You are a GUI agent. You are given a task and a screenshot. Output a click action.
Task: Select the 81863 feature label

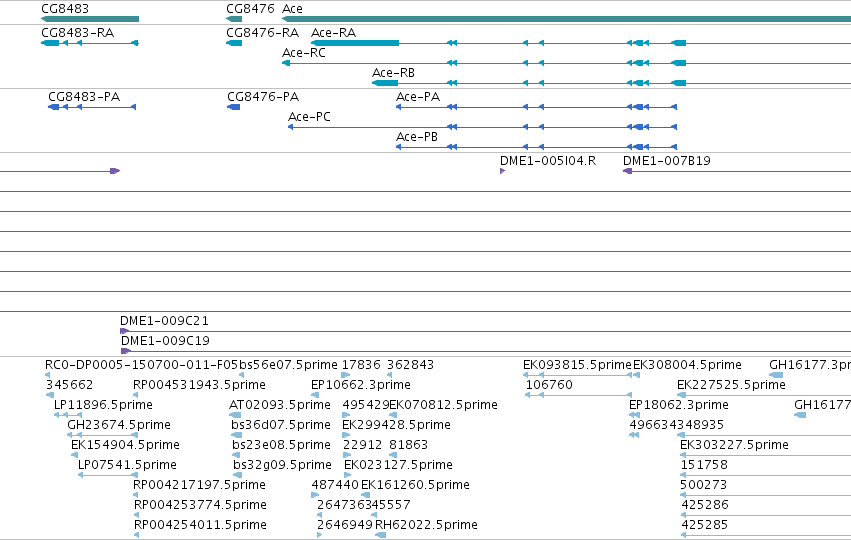pos(409,445)
